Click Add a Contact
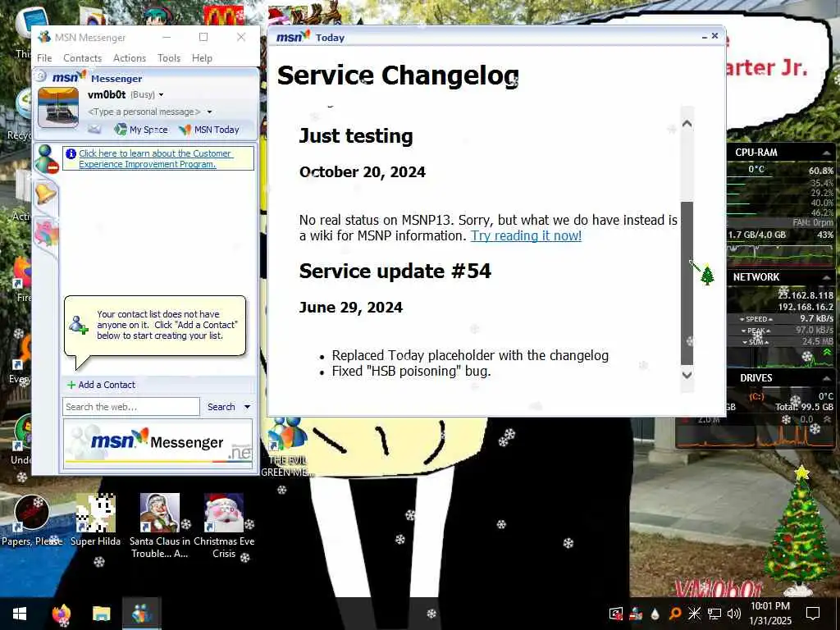840x630 pixels. [101, 385]
